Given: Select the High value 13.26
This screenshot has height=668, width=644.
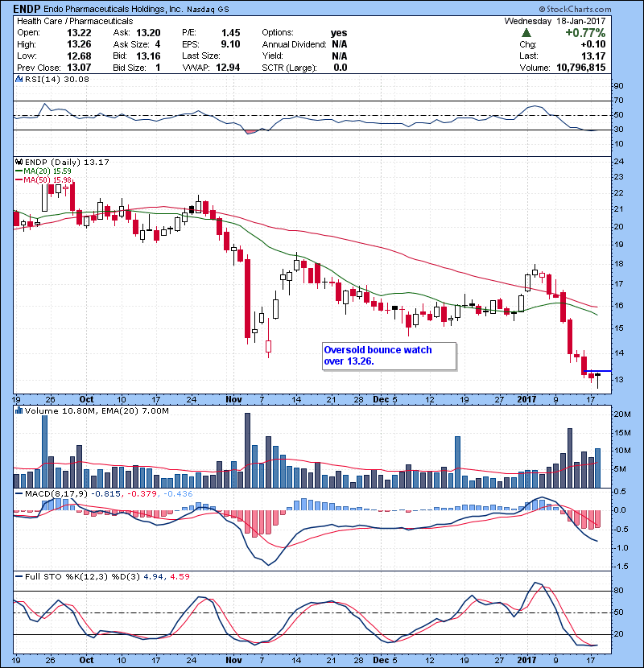Looking at the screenshot, I should click(79, 44).
